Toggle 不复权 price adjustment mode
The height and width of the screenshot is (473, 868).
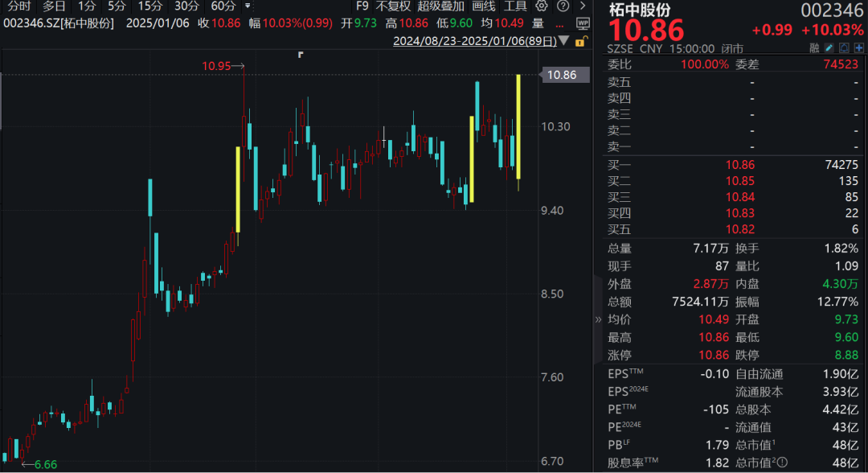point(393,6)
